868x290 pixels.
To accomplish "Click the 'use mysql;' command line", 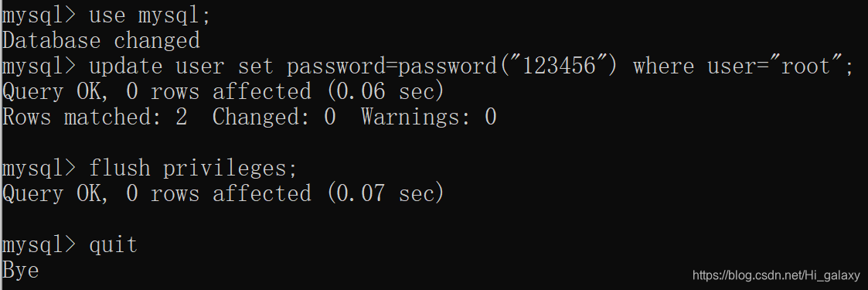I will 150,15.
